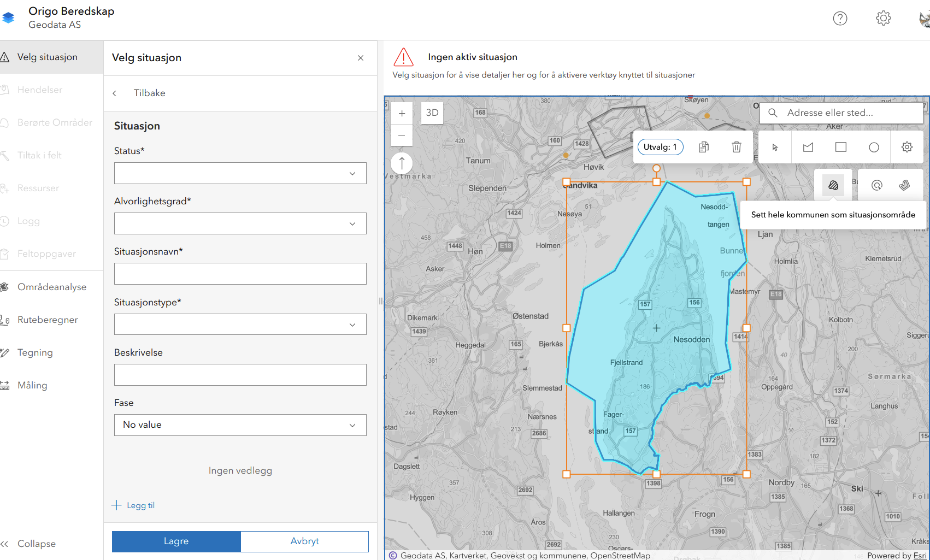This screenshot has width=930, height=560.
Task: Collapse the sidebar navigation
Action: click(x=28, y=544)
